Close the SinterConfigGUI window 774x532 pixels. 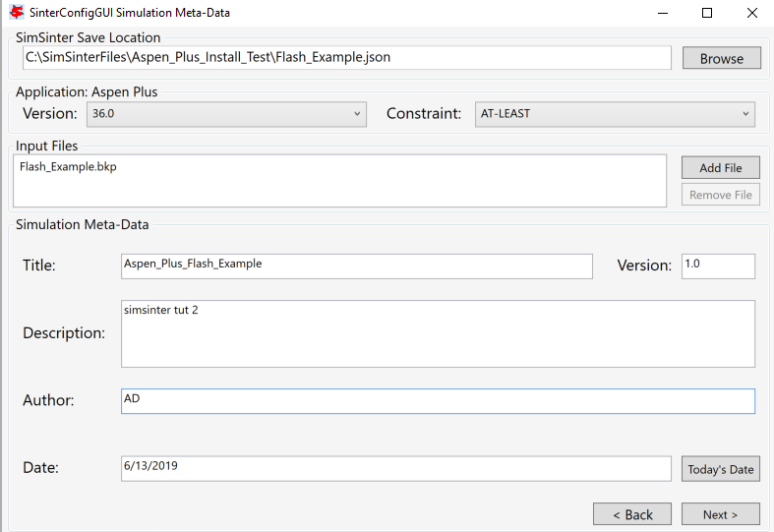[751, 13]
